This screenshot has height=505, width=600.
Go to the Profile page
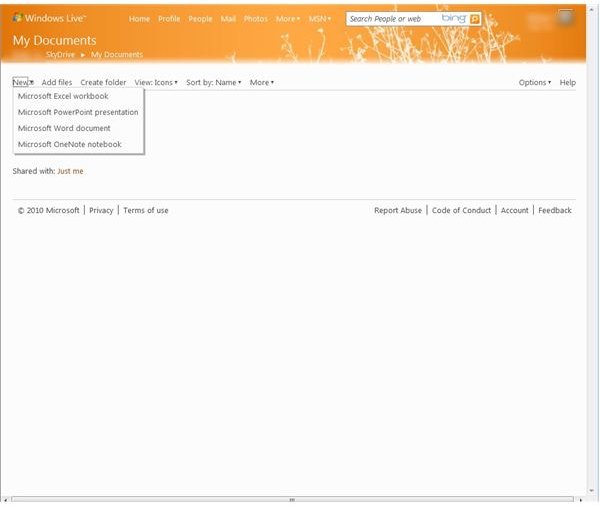169,19
